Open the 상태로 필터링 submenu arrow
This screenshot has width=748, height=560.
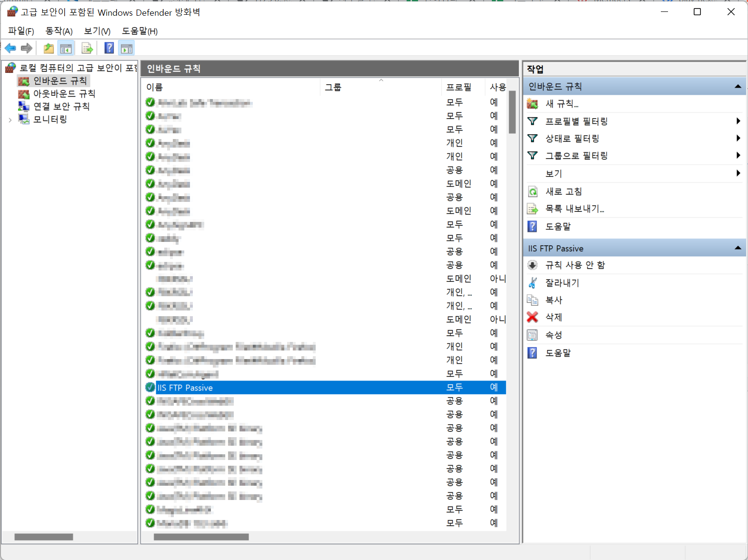point(738,138)
